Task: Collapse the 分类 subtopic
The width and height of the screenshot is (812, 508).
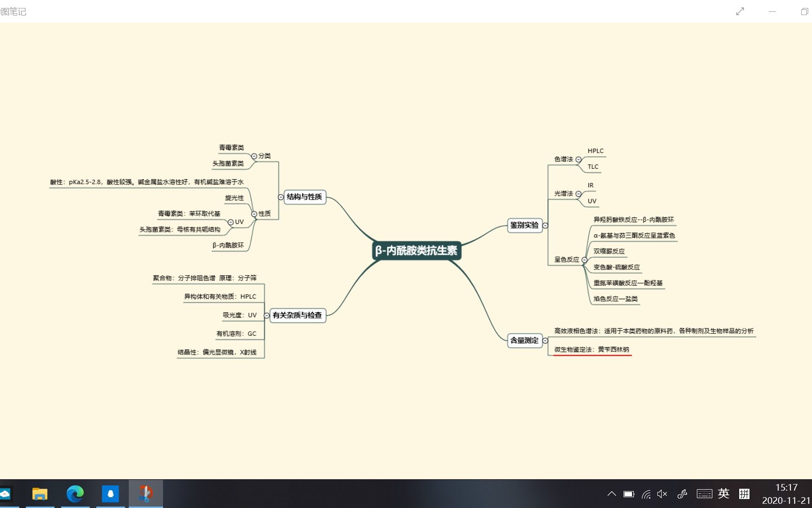Action: pyautogui.click(x=254, y=156)
